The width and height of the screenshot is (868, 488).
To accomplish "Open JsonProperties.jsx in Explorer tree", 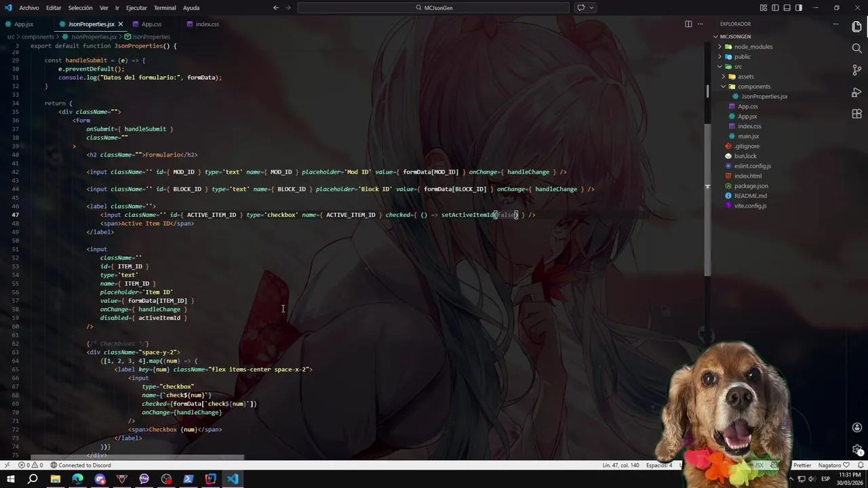I will coord(764,96).
